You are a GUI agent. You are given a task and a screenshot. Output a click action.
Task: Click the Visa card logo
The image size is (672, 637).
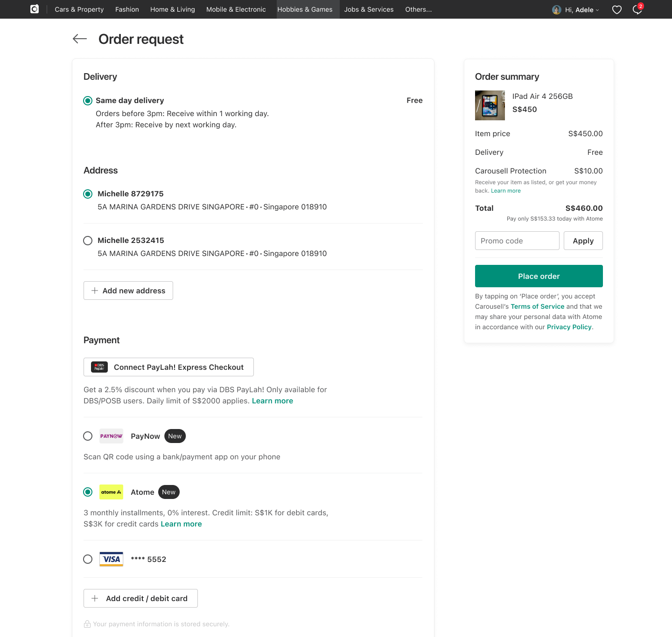tap(111, 559)
